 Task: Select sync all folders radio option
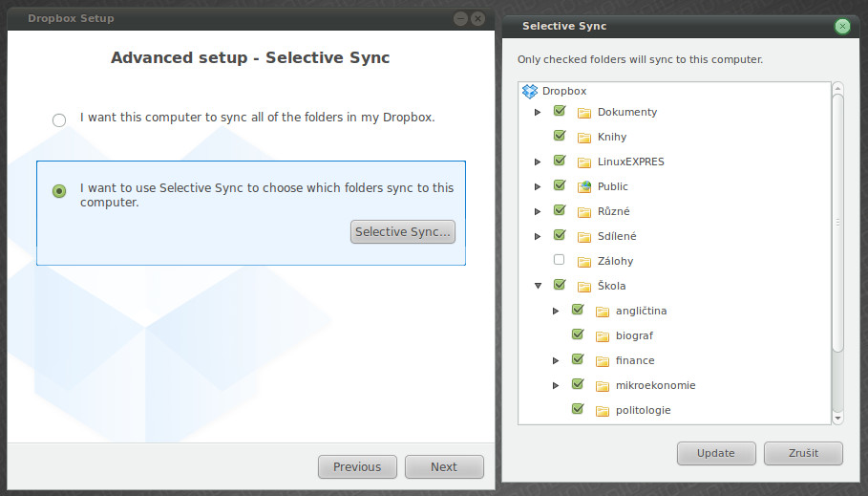59,119
